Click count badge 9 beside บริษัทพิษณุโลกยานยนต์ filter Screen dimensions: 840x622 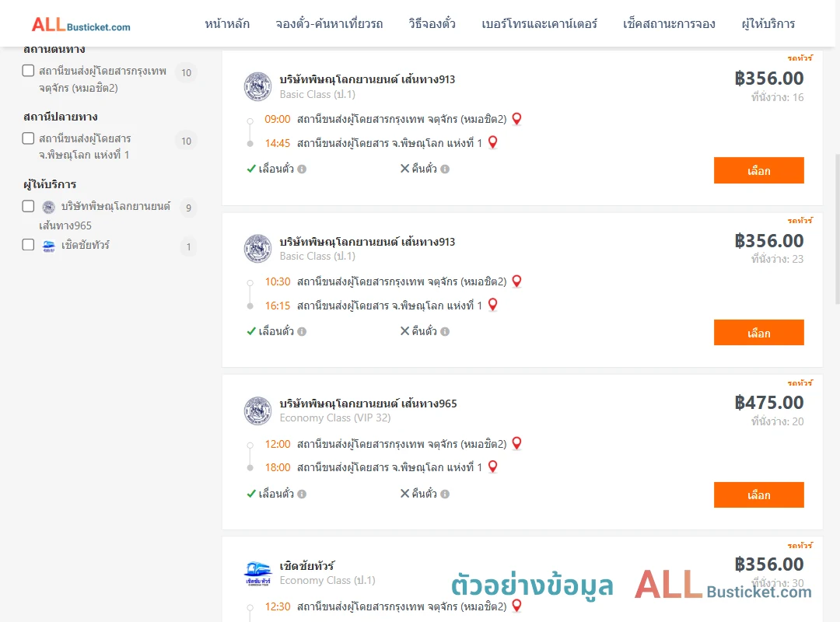pyautogui.click(x=188, y=208)
